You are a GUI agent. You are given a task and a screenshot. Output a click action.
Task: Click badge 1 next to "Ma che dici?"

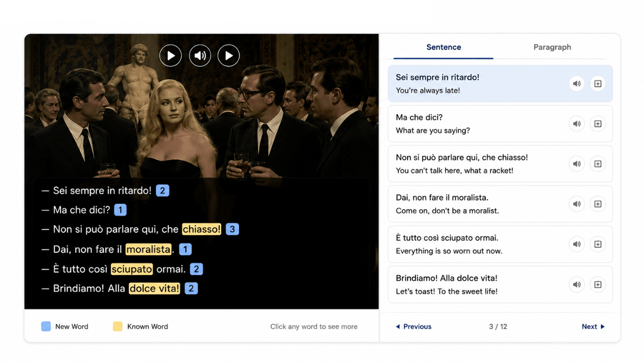point(120,210)
